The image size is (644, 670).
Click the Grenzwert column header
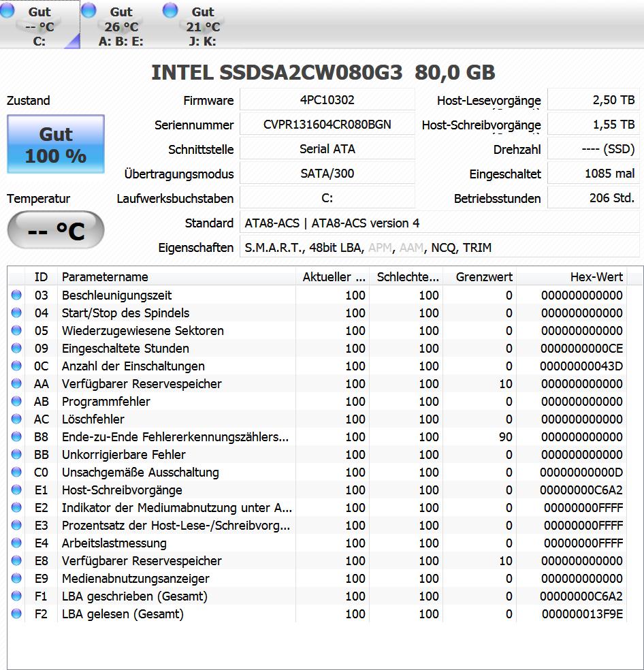point(480,277)
